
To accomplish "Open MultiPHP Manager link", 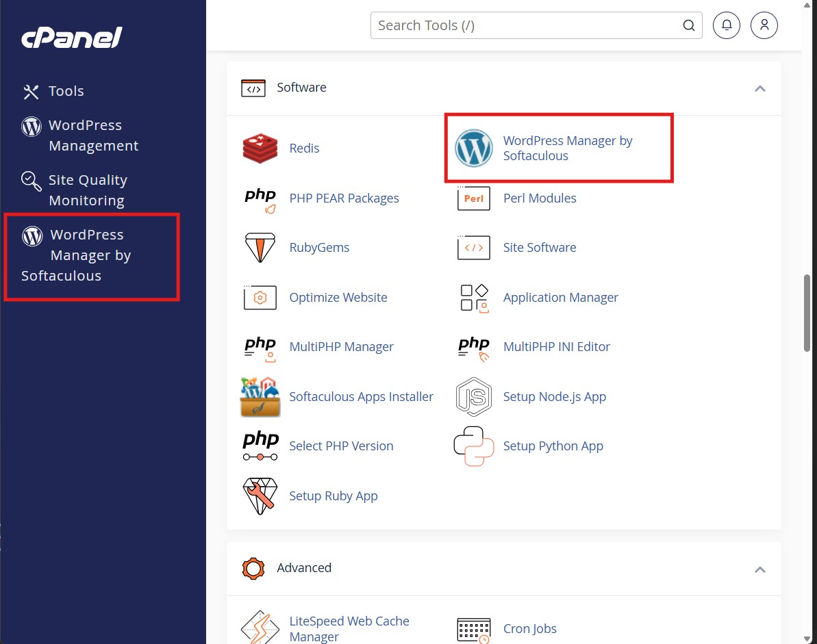I will [x=341, y=347].
